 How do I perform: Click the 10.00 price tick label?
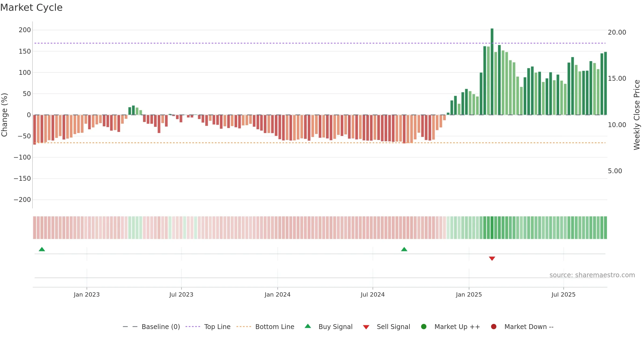click(x=617, y=125)
